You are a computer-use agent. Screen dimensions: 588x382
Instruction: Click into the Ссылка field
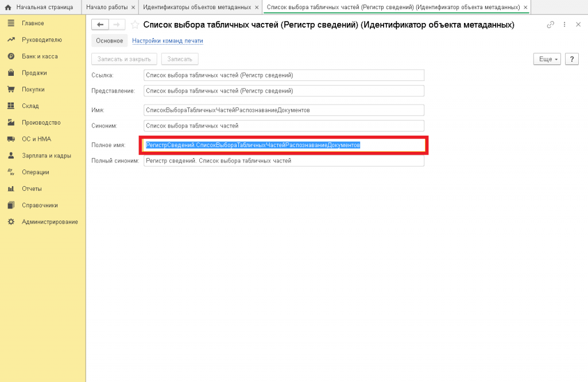pos(284,75)
